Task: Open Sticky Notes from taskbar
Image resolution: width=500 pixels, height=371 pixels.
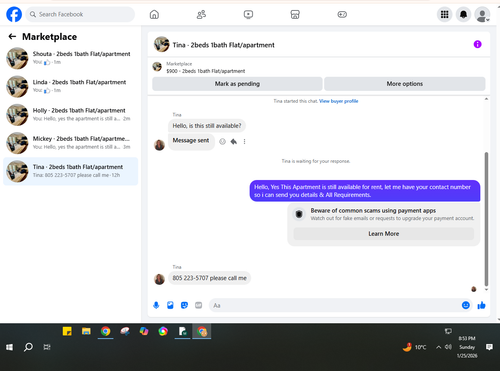Action: [67, 331]
